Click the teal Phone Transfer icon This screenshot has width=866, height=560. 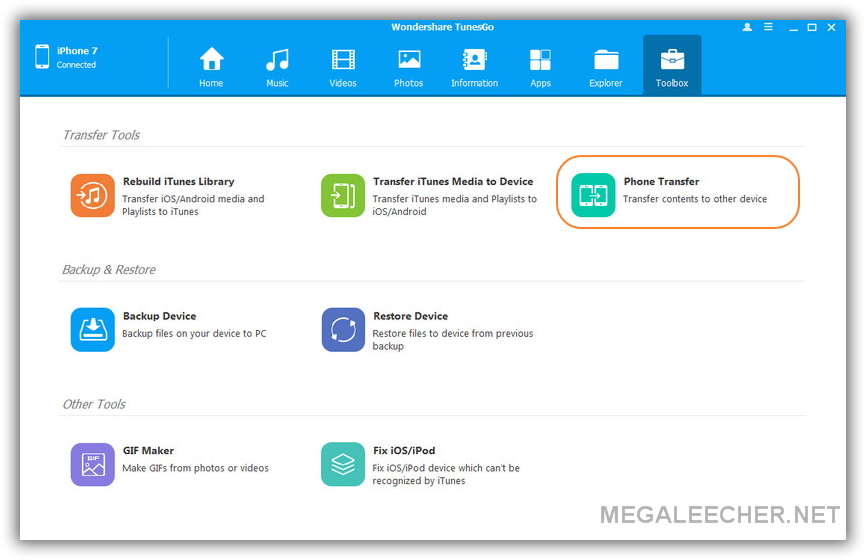coord(593,195)
